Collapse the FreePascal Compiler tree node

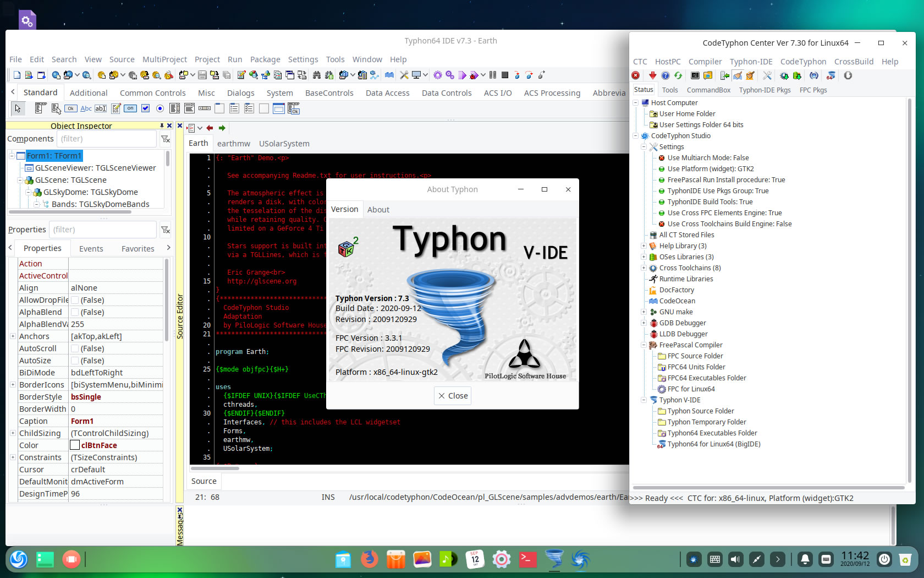point(643,345)
